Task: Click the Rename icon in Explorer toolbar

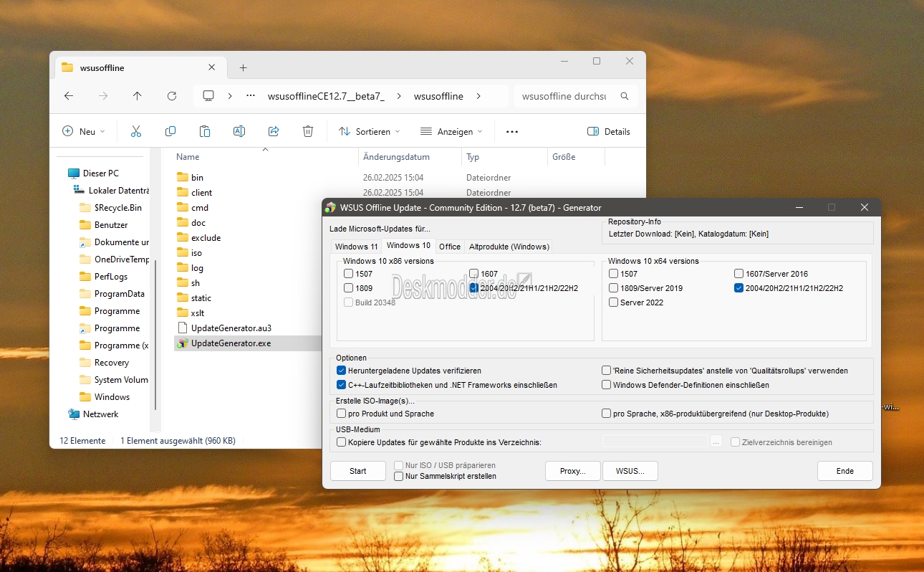Action: (239, 131)
